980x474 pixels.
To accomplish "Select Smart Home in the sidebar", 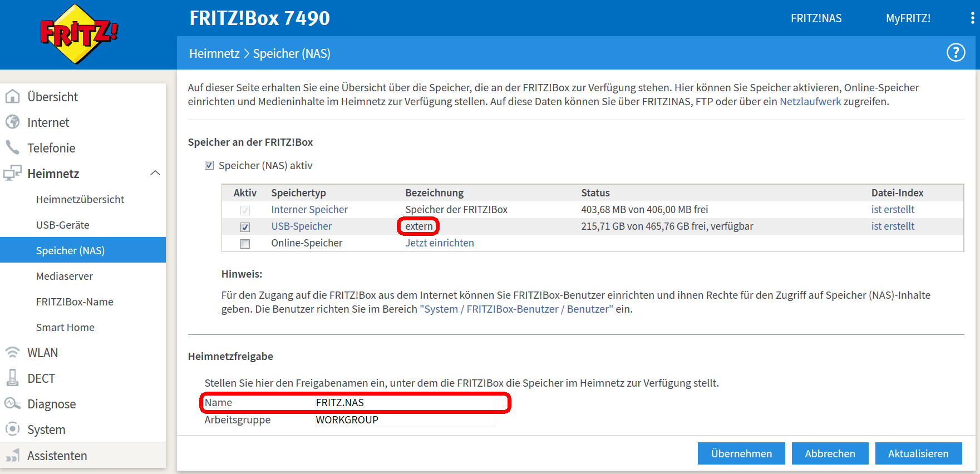I will (x=65, y=328).
